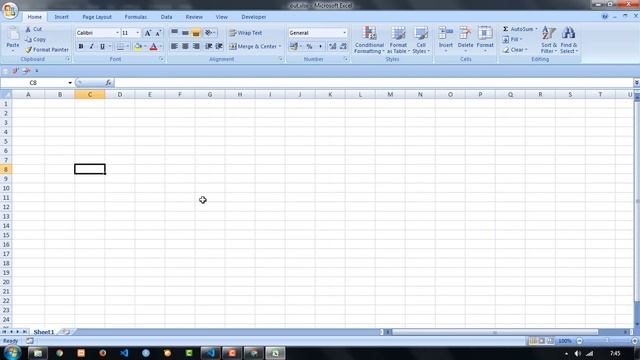Switch to the Developer tab

253,17
